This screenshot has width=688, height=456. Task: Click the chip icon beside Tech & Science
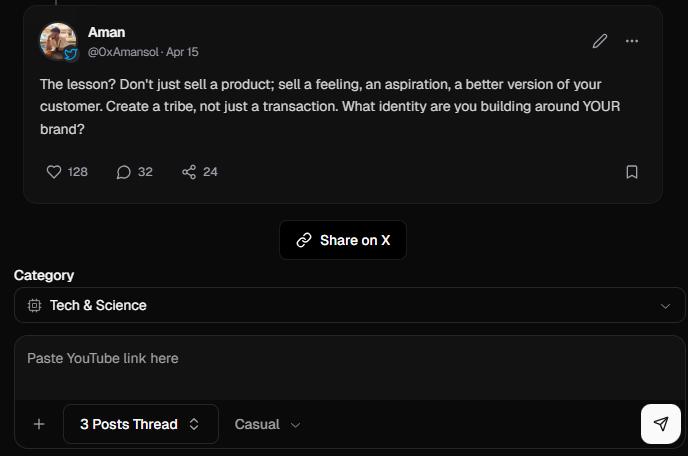[34, 305]
